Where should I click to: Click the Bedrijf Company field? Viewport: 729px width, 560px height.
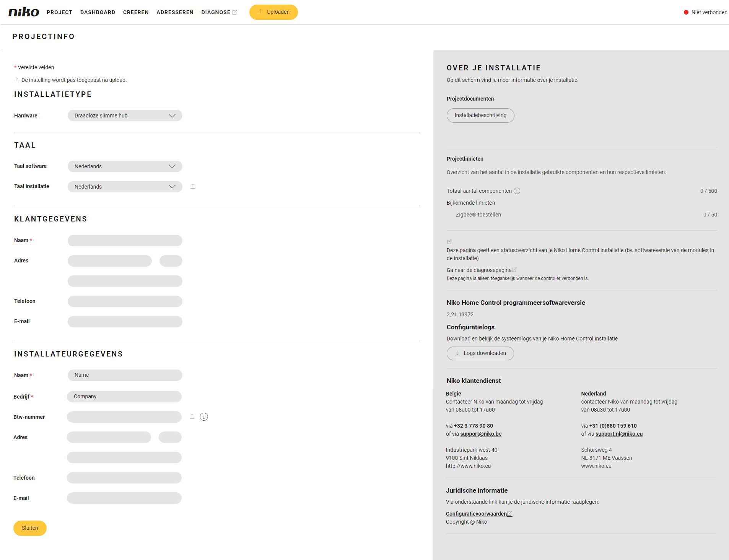[124, 397]
